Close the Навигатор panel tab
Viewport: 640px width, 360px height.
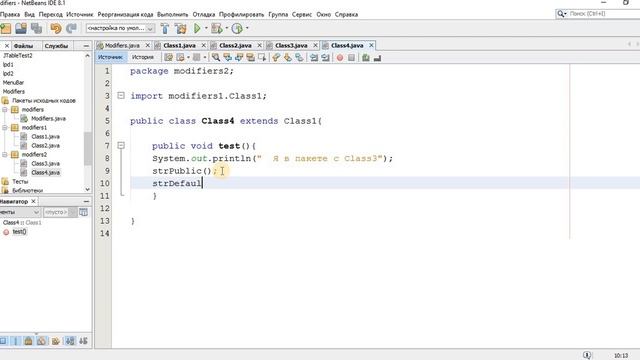tap(33, 201)
